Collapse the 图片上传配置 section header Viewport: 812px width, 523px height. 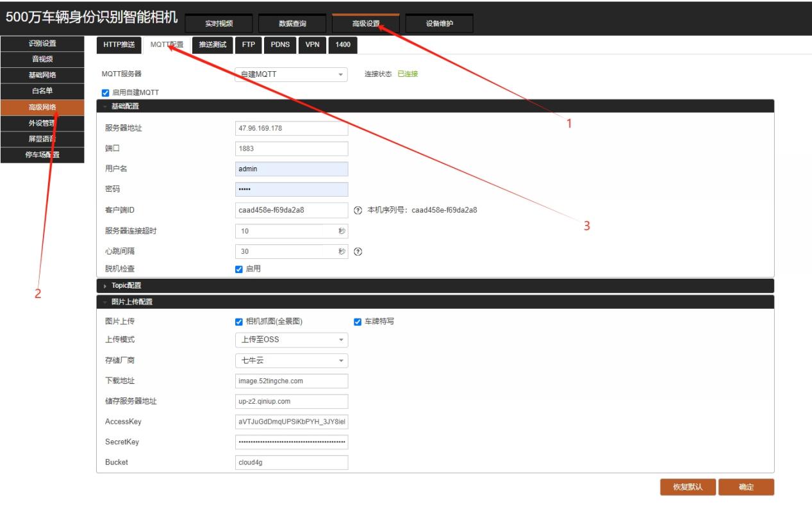coord(435,302)
